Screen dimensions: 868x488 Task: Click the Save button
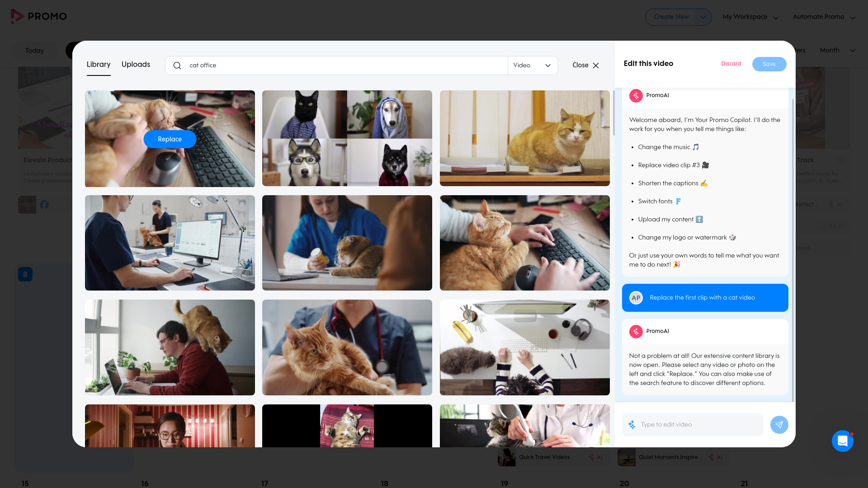pos(769,64)
